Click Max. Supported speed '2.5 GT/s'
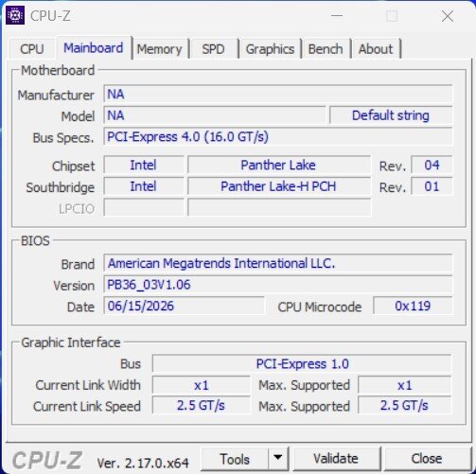Image resolution: width=476 pixels, height=474 pixels. click(405, 406)
